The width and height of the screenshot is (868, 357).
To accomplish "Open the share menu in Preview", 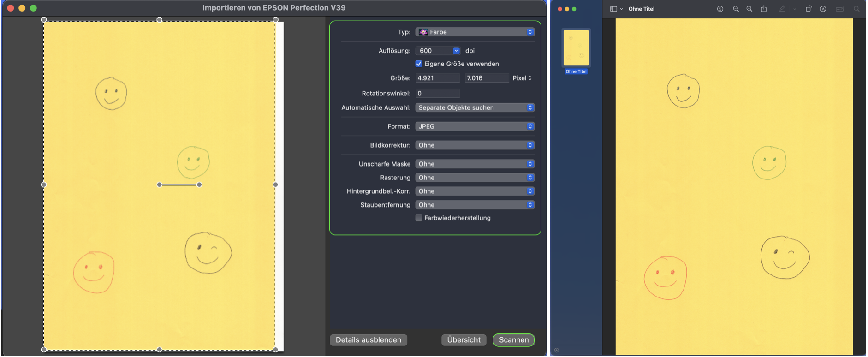I will (x=764, y=9).
